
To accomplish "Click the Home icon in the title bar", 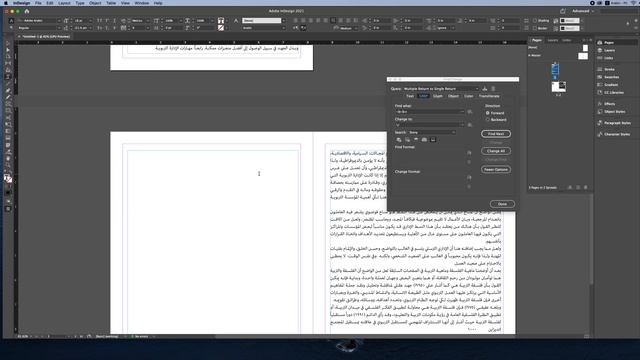I will coord(27,11).
